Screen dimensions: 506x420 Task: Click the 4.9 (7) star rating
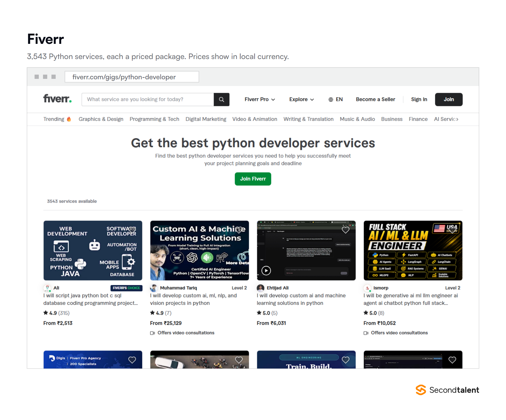(x=161, y=313)
